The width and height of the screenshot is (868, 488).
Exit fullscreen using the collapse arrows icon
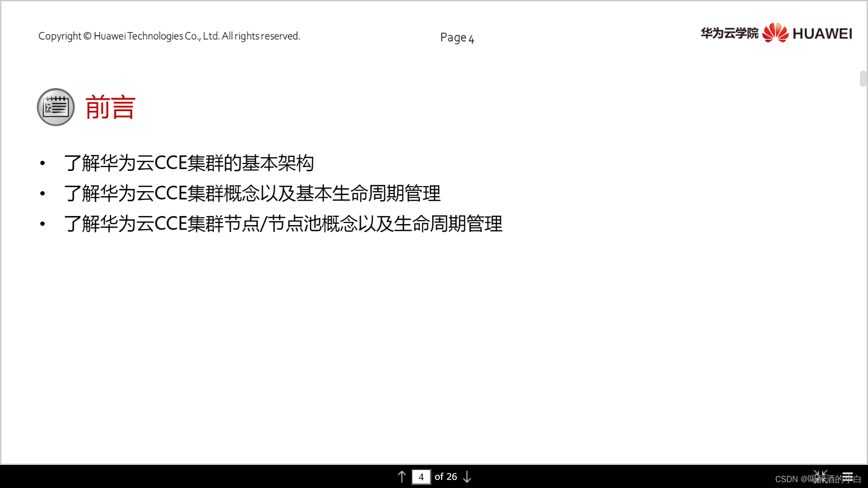click(x=820, y=476)
